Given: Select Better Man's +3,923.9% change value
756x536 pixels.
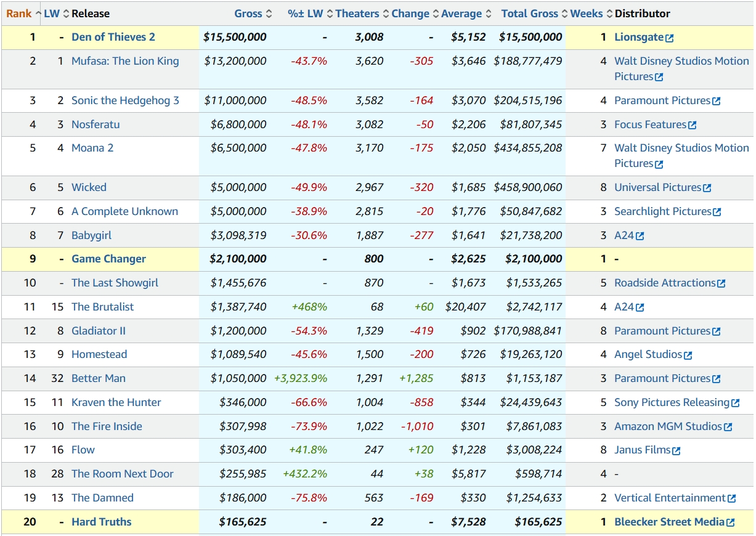Looking at the screenshot, I should pos(301,378).
